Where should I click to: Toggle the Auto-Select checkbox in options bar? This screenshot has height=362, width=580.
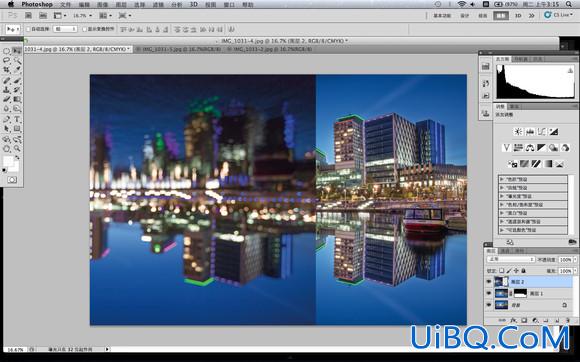[28, 29]
